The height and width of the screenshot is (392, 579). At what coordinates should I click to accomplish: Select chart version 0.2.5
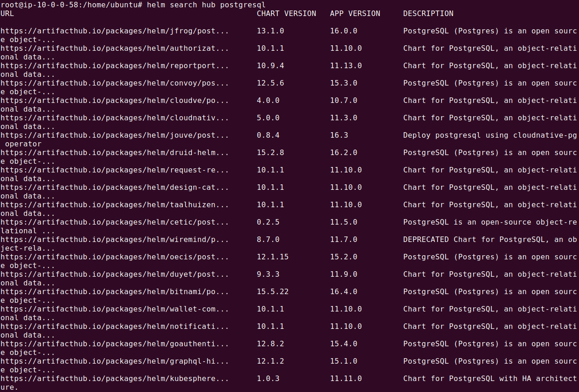[x=268, y=222]
